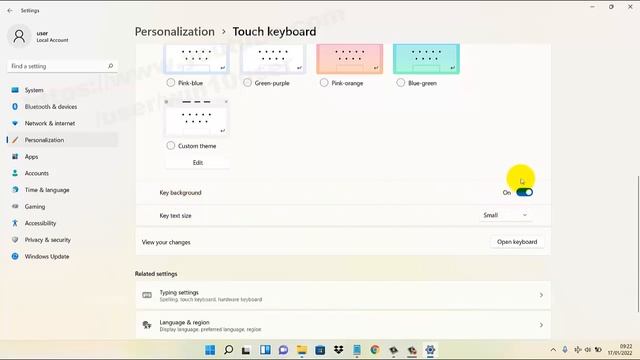Click the keyboard icon beside Typing settings

pos(147,295)
